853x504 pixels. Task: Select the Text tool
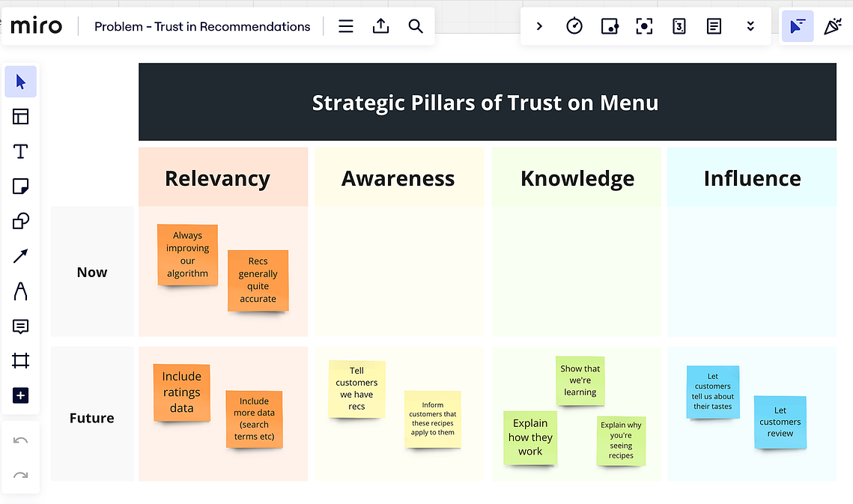tap(21, 151)
